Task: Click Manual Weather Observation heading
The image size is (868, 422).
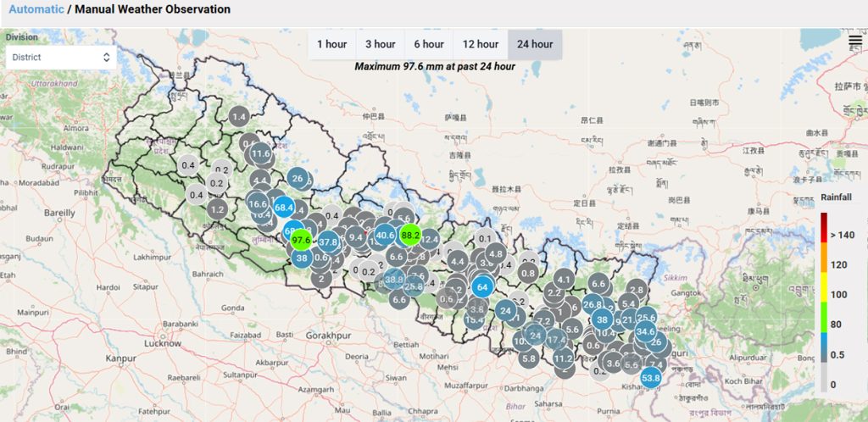Action: [153, 9]
